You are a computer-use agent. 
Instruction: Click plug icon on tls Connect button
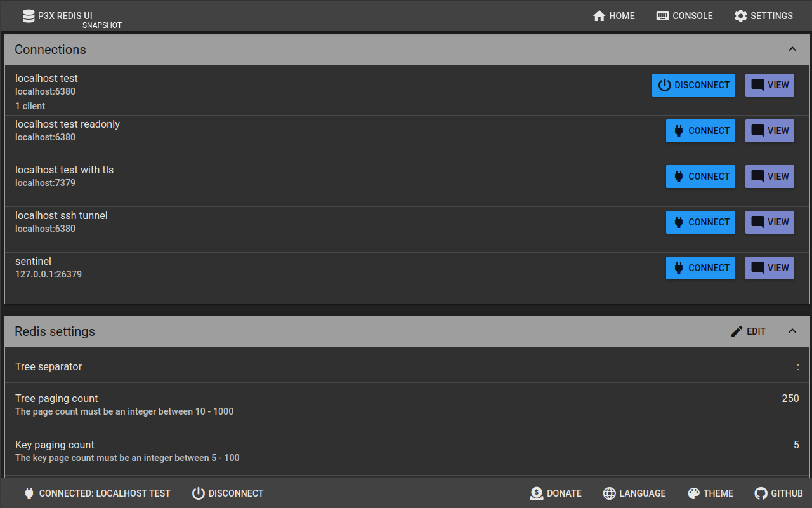coord(678,177)
